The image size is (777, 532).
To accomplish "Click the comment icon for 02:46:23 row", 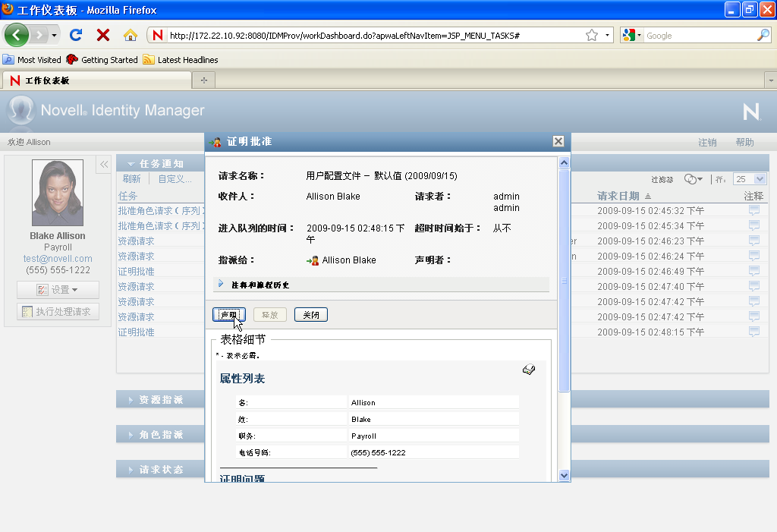I will (x=754, y=241).
